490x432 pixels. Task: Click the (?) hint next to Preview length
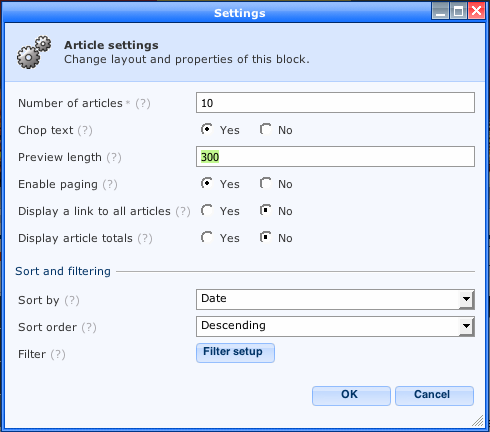114,157
